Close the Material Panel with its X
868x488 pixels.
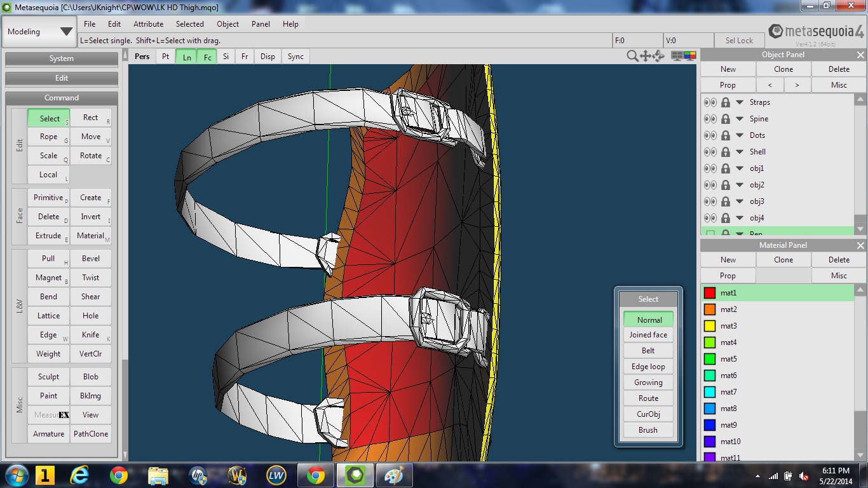tap(860, 245)
